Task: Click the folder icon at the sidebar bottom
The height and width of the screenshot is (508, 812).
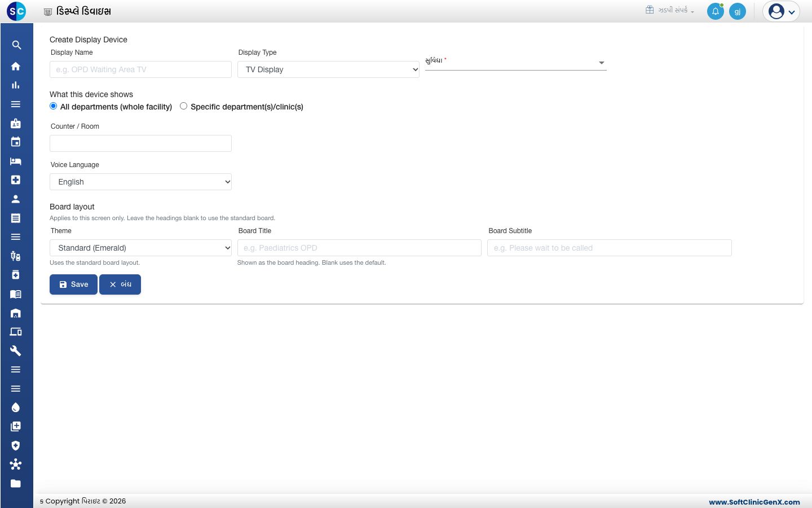Action: 16,483
